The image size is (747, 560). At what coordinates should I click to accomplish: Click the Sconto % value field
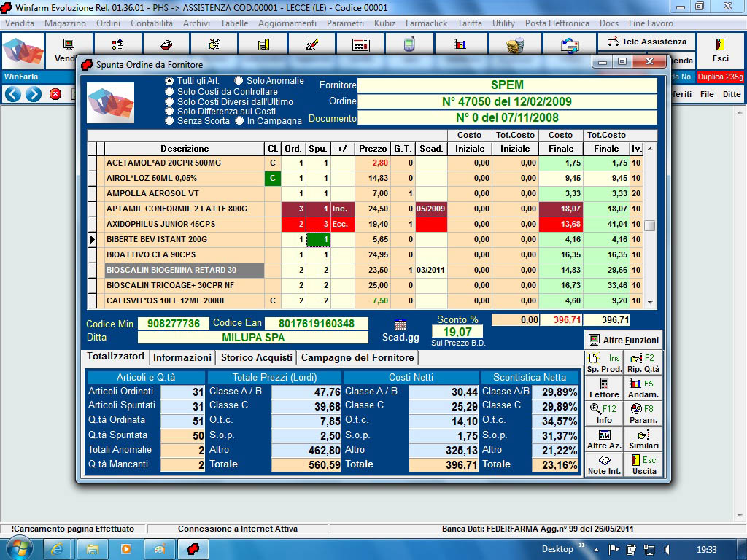pyautogui.click(x=457, y=332)
